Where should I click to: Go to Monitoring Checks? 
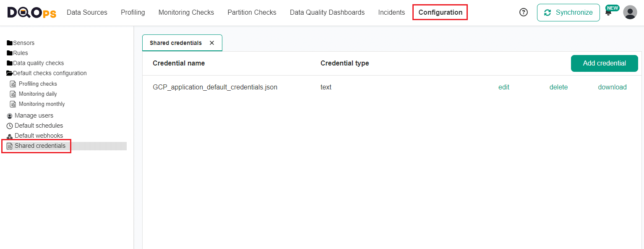click(x=186, y=13)
